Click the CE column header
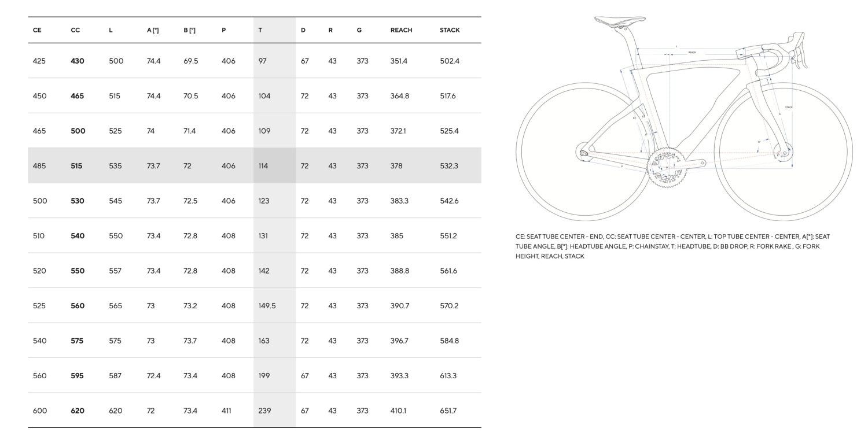This screenshot has height=443, width=868. [37, 30]
